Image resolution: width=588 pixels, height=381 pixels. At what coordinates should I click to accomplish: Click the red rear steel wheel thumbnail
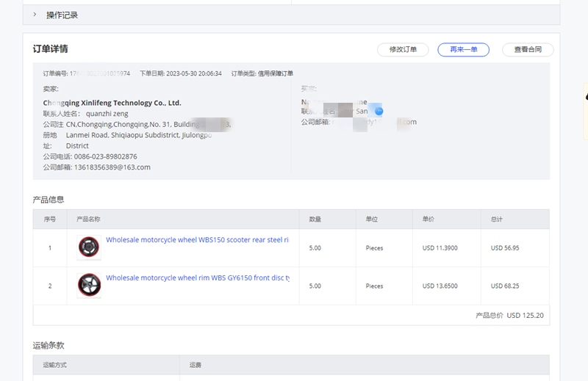(89, 248)
